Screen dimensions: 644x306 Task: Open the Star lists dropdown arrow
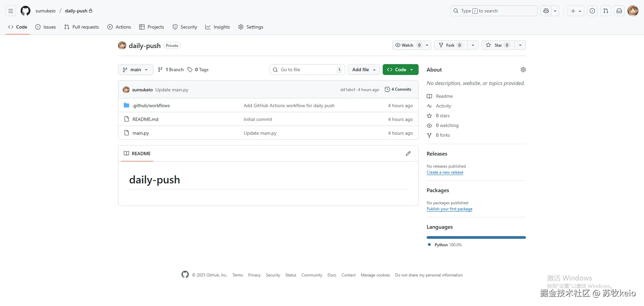pyautogui.click(x=520, y=45)
